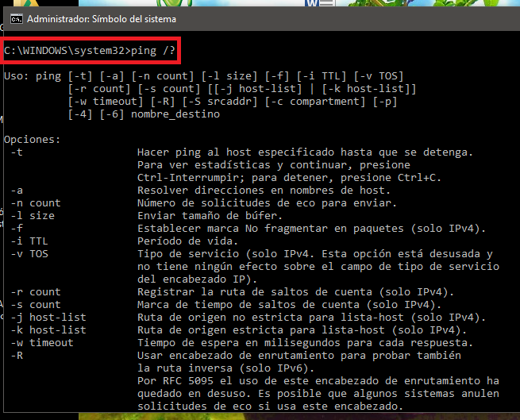The height and width of the screenshot is (420, 520).
Task: Click 'solicitudes de eco si usa este encabezado.'
Action: coord(270,406)
